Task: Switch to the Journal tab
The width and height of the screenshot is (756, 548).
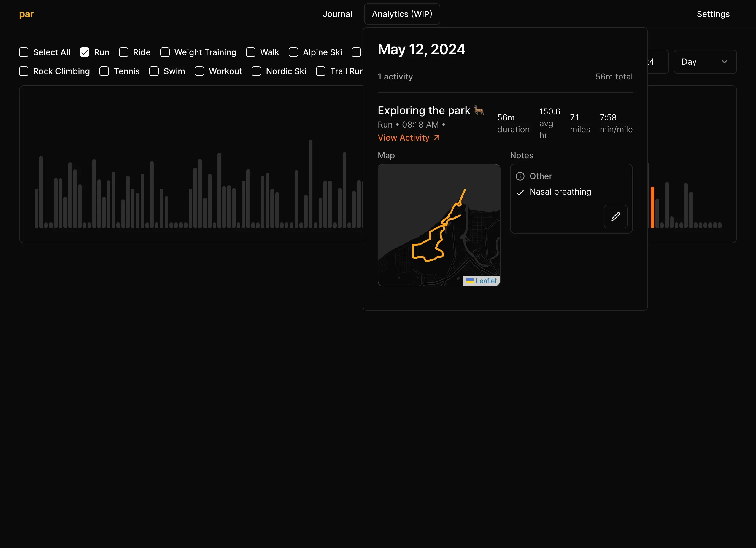Action: (337, 14)
